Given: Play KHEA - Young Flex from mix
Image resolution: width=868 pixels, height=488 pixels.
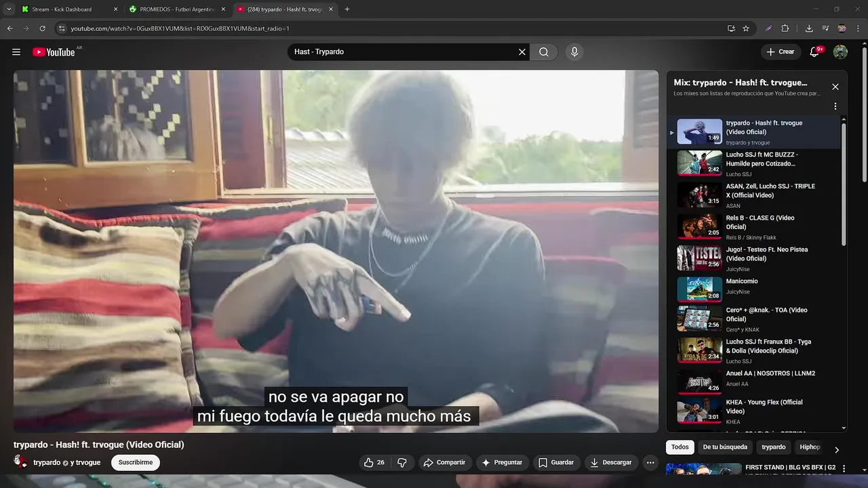Looking at the screenshot, I should [753, 411].
